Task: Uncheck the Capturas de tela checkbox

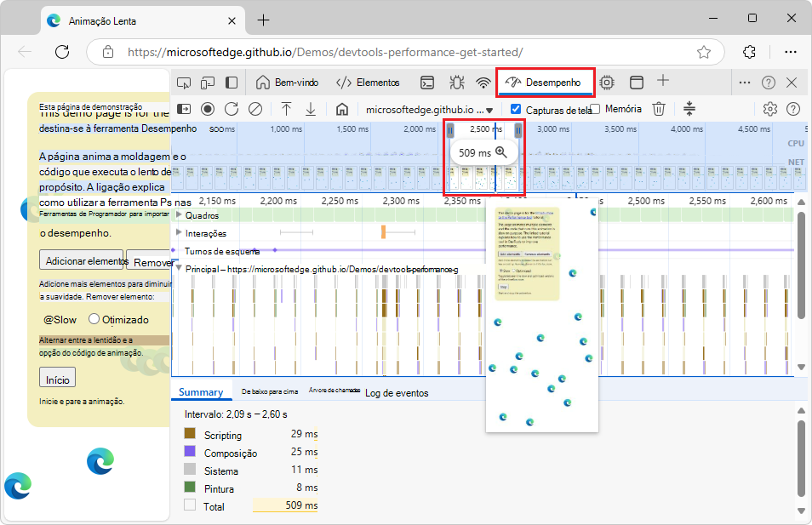Action: [x=516, y=109]
